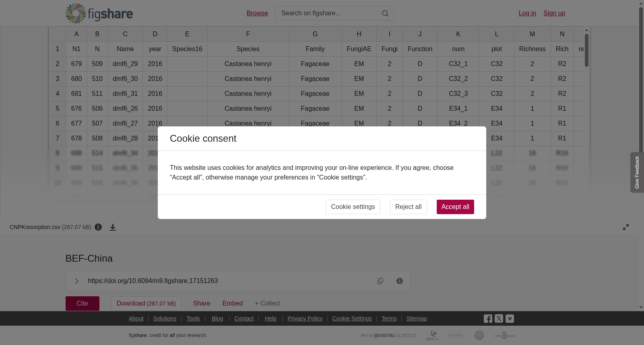
Task: Open figshare Facebook page
Action: pyautogui.click(x=488, y=318)
